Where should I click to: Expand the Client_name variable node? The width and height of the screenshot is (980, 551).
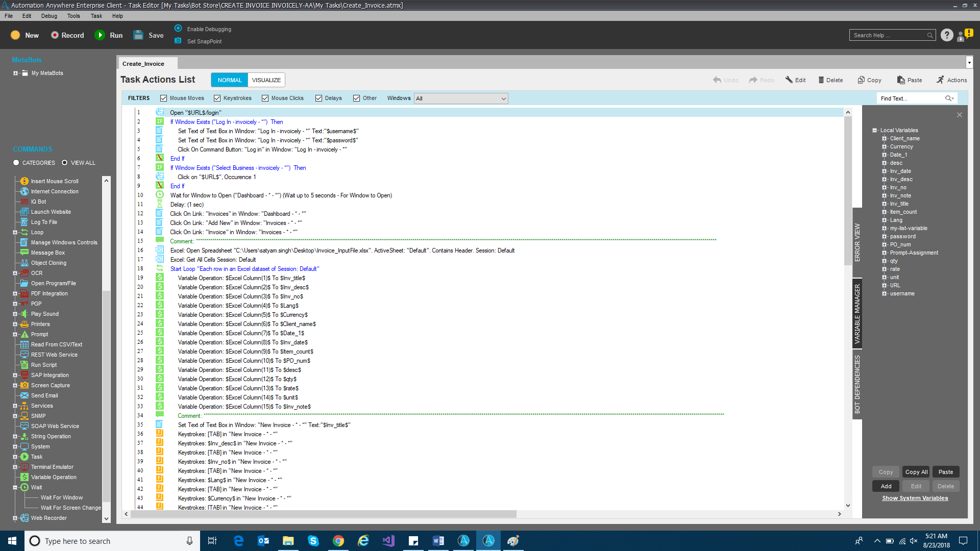pyautogui.click(x=885, y=139)
